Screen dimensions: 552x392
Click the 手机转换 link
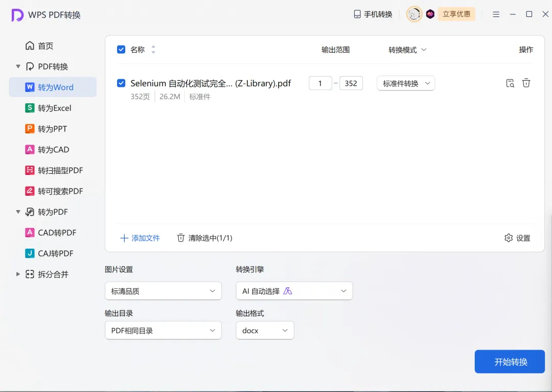point(373,14)
